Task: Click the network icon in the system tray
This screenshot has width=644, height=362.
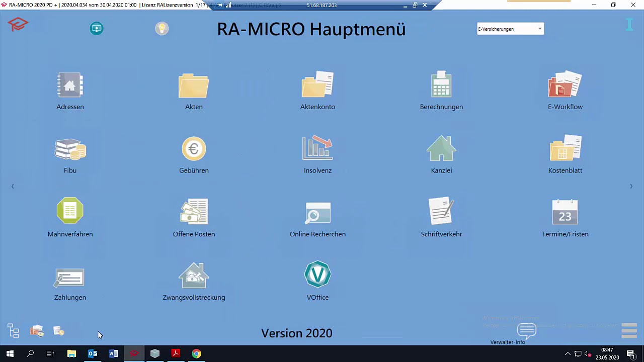Action: point(578,354)
